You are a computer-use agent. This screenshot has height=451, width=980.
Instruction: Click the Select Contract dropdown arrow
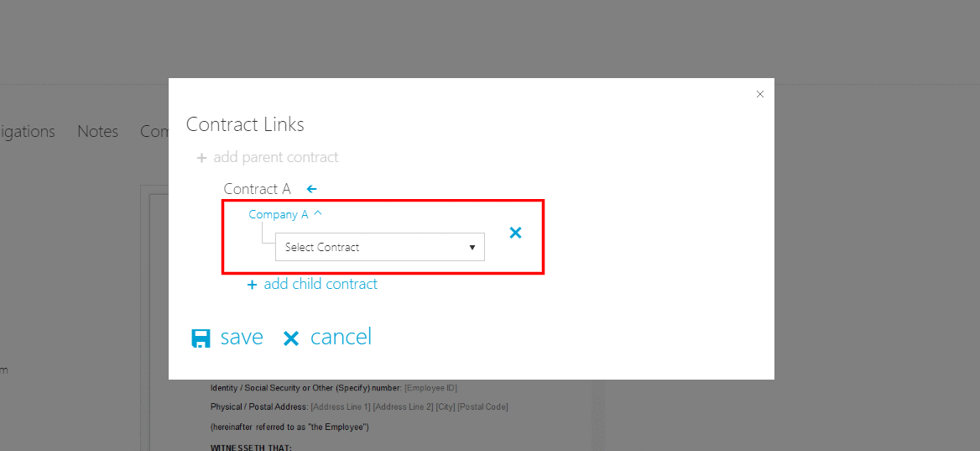point(472,247)
